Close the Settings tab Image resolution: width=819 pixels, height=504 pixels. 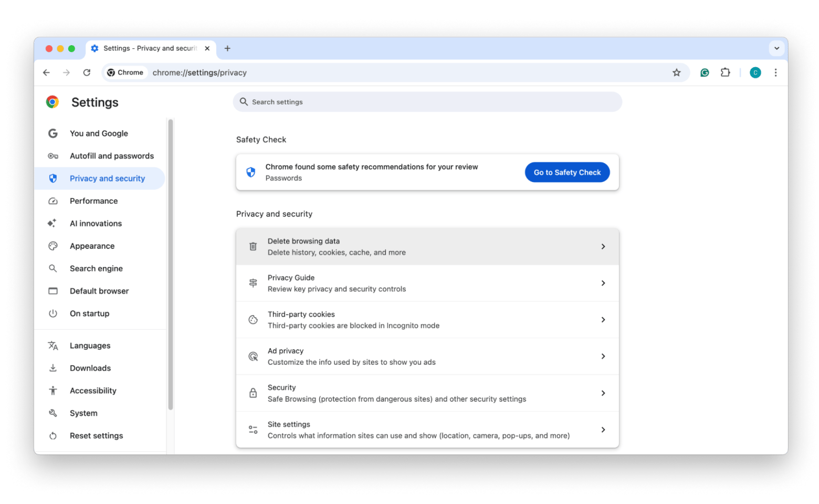coord(207,48)
